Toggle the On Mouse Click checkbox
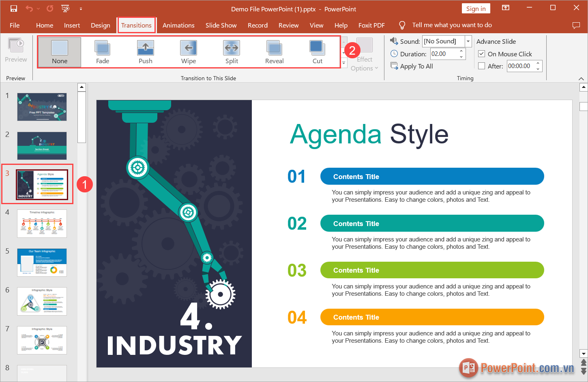This screenshot has height=382, width=588. pos(482,53)
